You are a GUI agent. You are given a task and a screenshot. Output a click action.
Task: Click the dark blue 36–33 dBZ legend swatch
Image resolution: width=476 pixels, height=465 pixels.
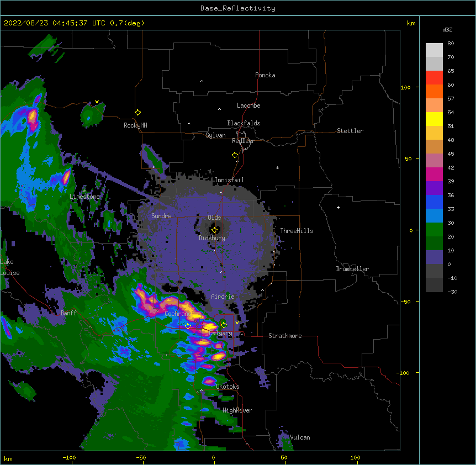point(434,202)
